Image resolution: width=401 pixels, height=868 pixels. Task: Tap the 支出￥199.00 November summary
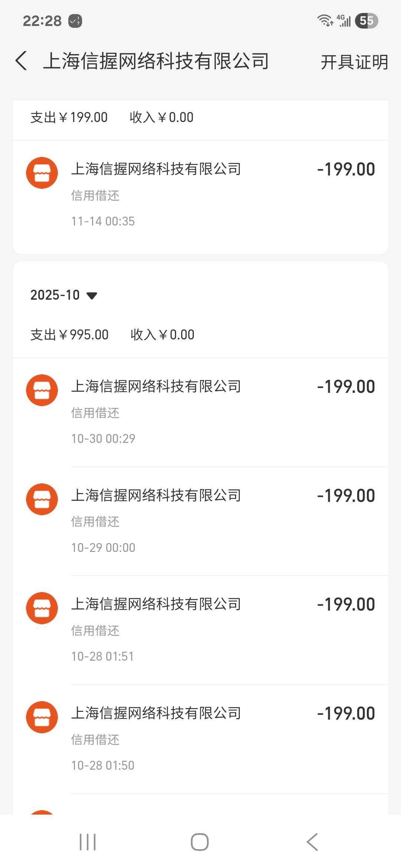click(69, 118)
